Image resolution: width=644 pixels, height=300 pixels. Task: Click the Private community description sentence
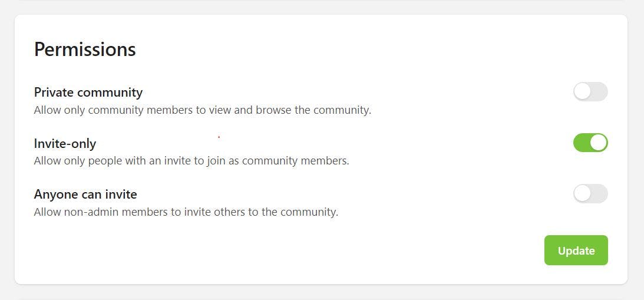[202, 110]
